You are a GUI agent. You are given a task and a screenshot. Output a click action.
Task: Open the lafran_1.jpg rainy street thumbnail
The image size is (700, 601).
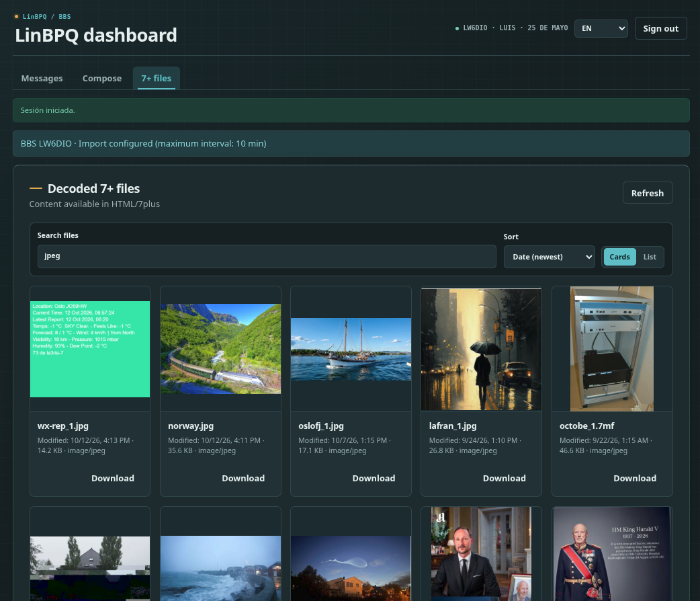481,349
